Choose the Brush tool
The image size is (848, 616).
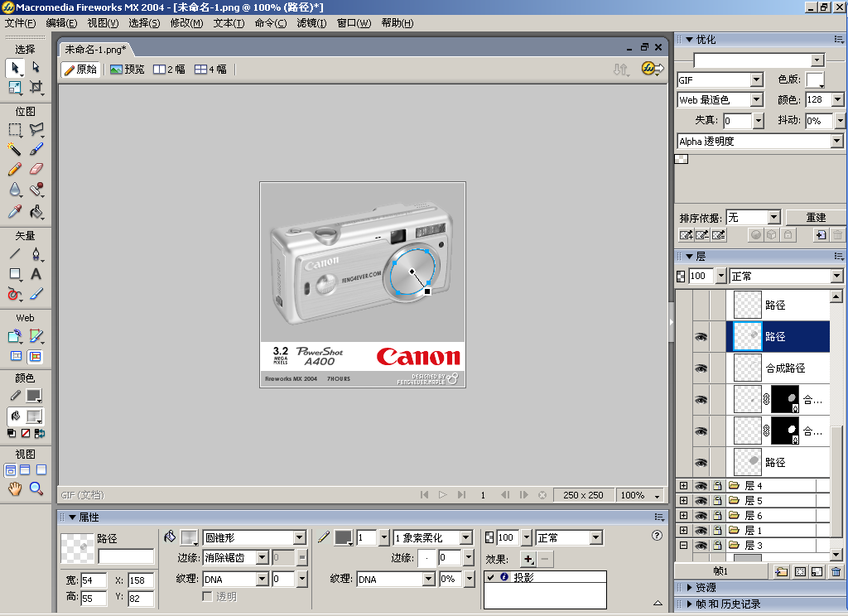coord(36,149)
